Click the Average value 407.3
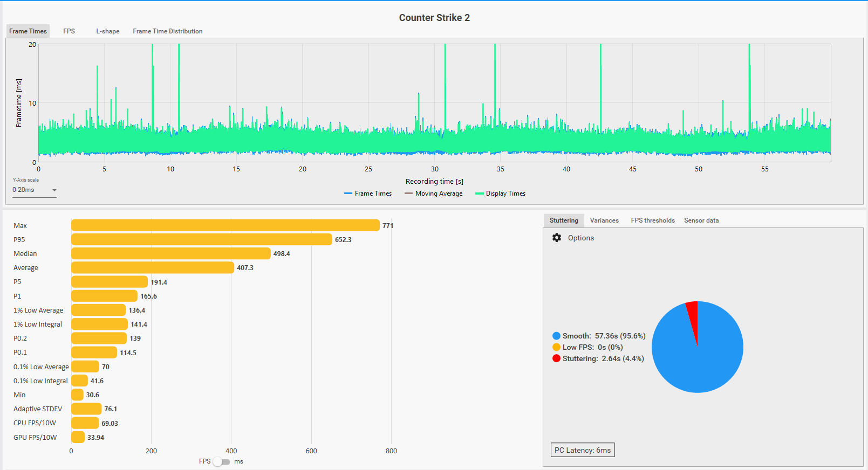Viewport: 868px width, 470px height. pyautogui.click(x=245, y=268)
